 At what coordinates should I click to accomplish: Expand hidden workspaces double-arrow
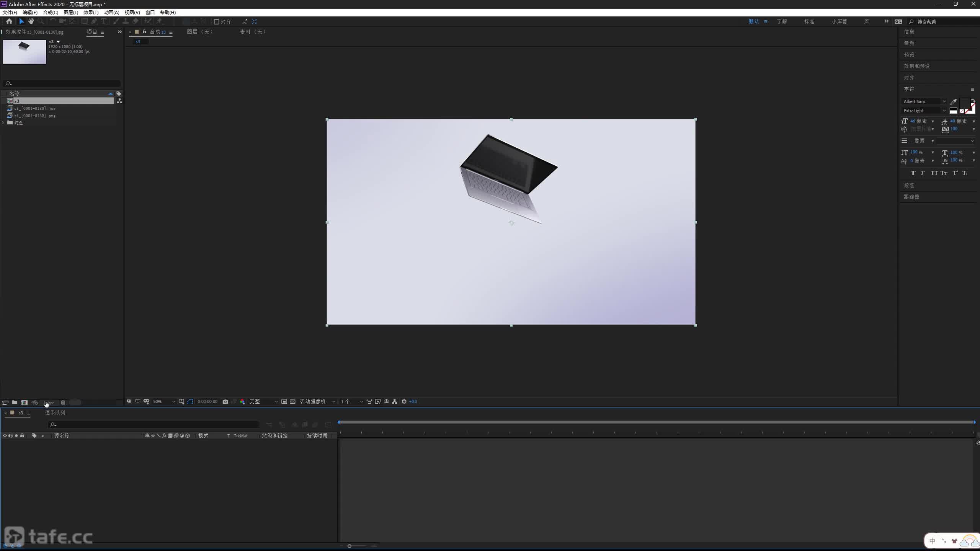point(886,21)
